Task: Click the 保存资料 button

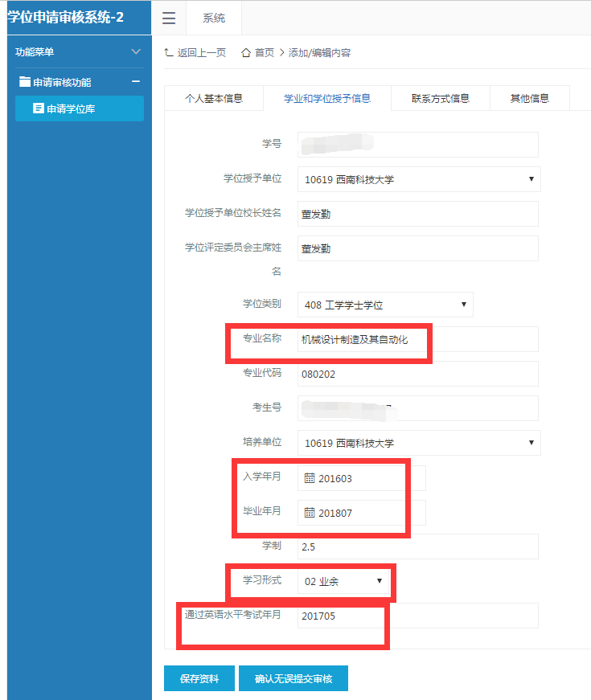Action: (x=199, y=678)
